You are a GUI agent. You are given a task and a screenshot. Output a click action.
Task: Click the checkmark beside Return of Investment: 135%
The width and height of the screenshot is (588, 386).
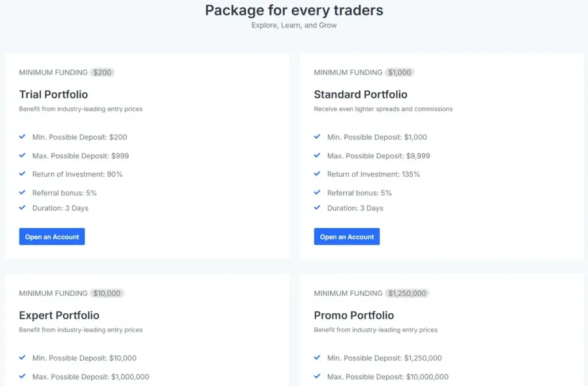pyautogui.click(x=317, y=174)
